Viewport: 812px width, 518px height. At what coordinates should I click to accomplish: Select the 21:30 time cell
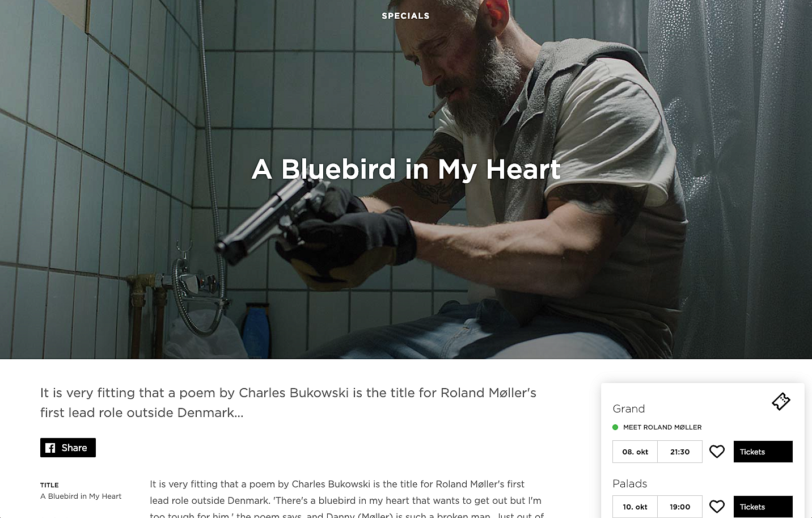tap(680, 452)
